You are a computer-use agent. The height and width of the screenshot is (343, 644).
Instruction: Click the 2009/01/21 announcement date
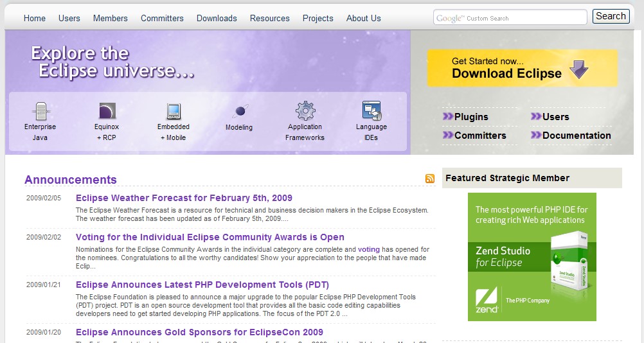point(44,285)
